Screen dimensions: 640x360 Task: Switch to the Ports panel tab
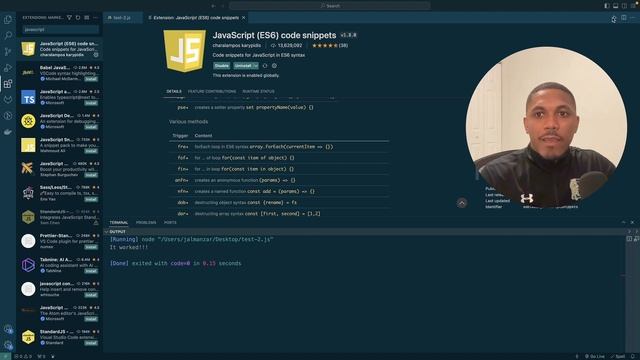170,222
